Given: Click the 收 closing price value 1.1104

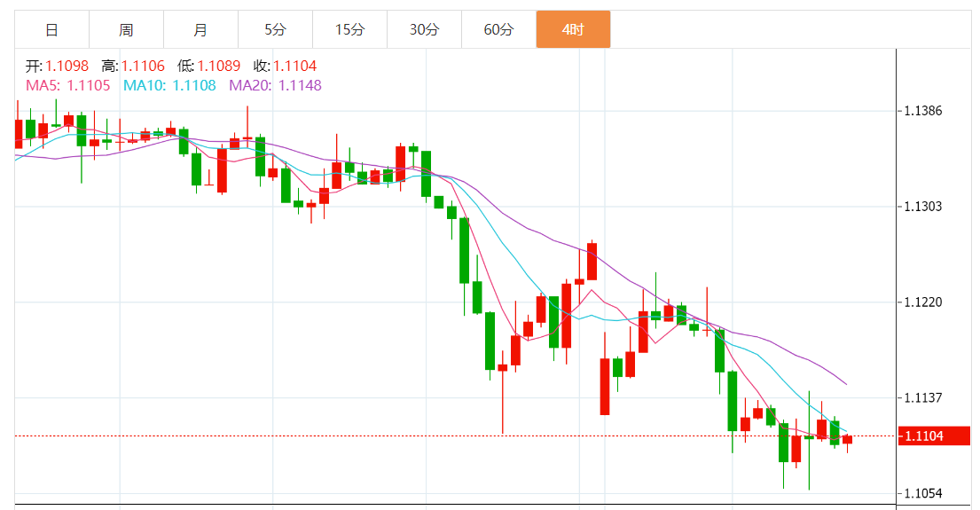Looking at the screenshot, I should coord(294,66).
